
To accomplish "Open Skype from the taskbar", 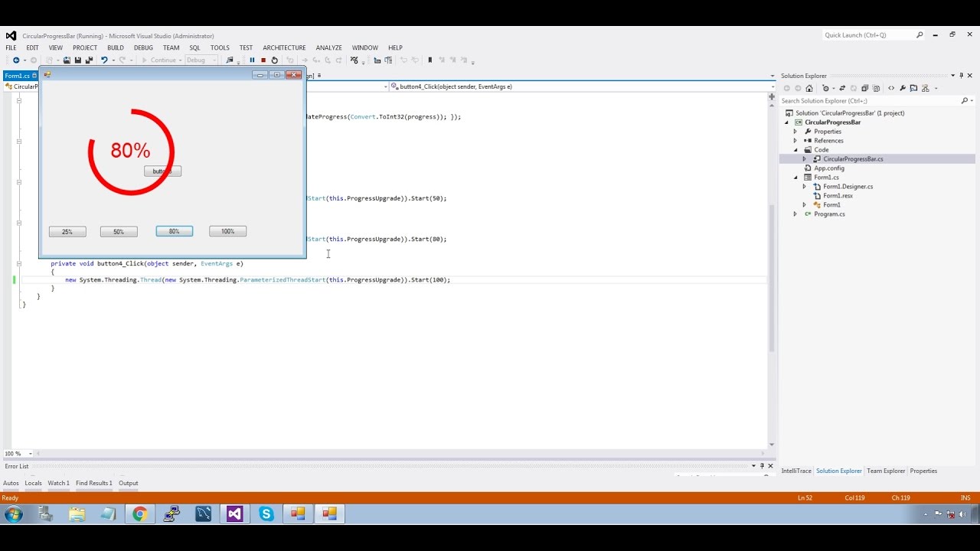I will (x=266, y=514).
